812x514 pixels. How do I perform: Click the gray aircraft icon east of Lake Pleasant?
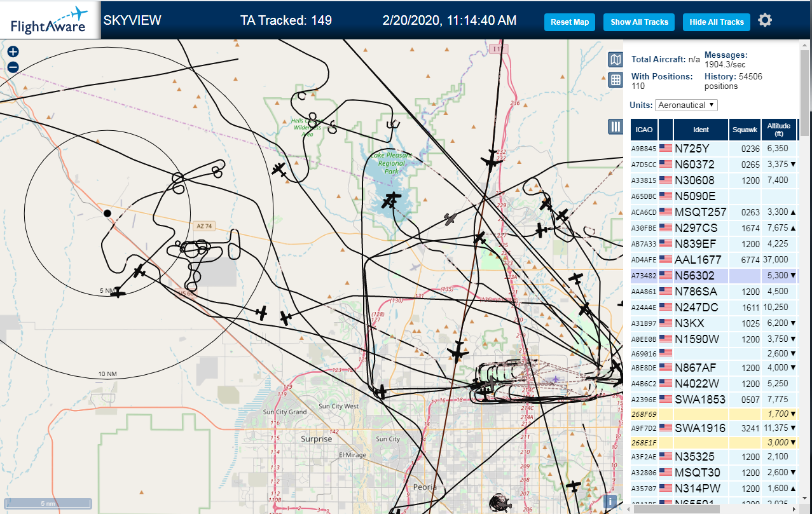[451, 219]
